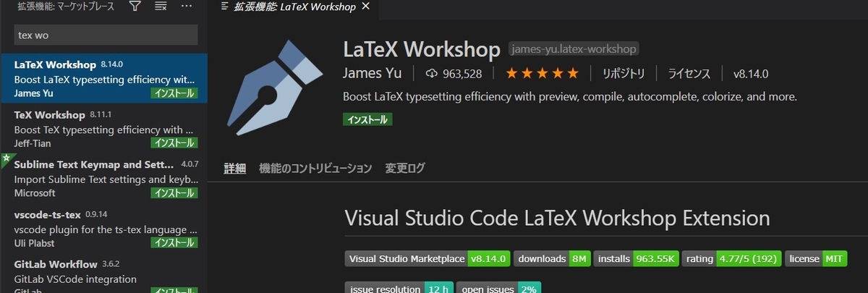Click the open issues 2% badge

[498, 289]
